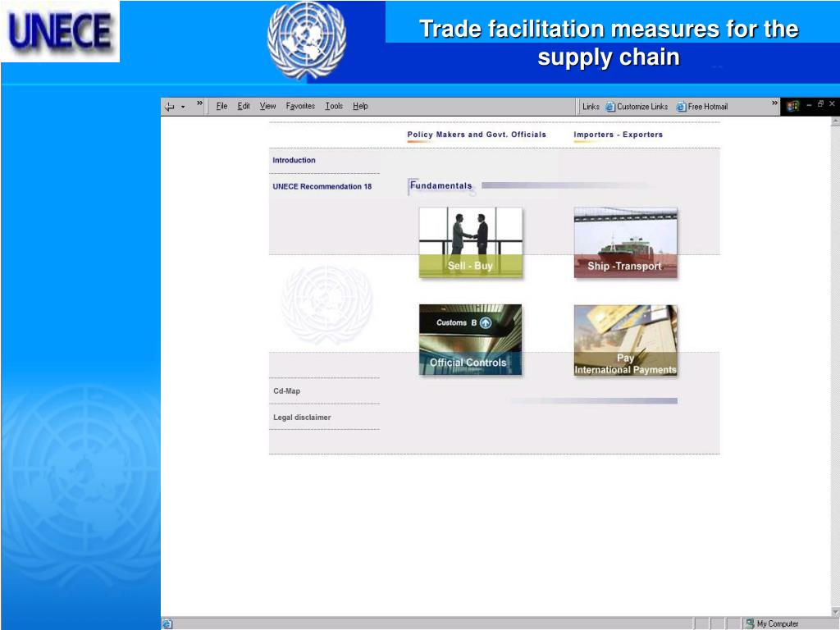Click the scrollbar up arrow
This screenshot has height=630, width=840.
click(834, 121)
